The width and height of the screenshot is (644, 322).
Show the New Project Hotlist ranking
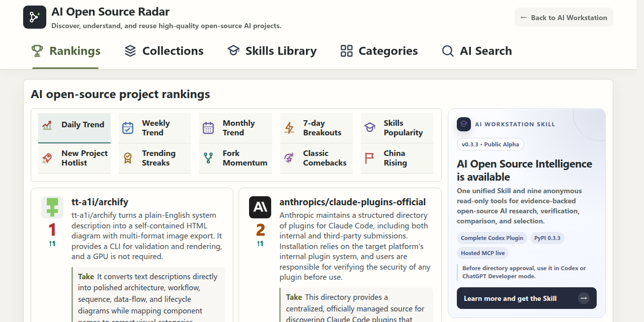74,158
